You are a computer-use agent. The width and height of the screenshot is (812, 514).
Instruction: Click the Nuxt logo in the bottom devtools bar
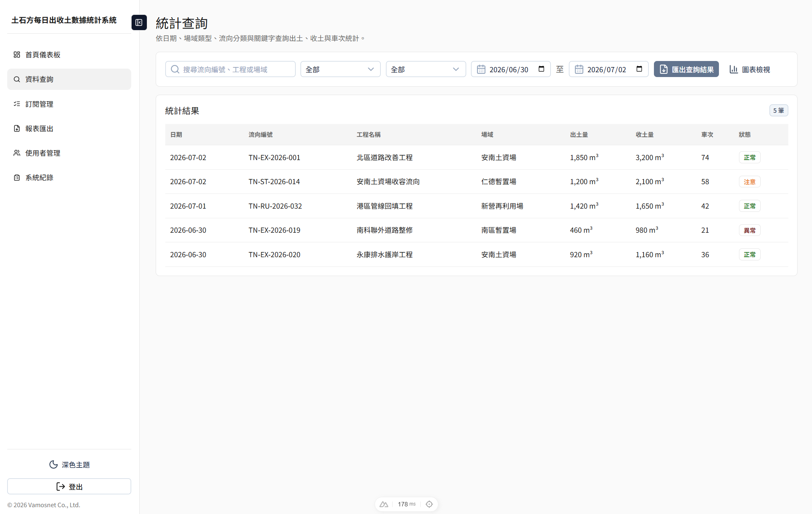[384, 504]
